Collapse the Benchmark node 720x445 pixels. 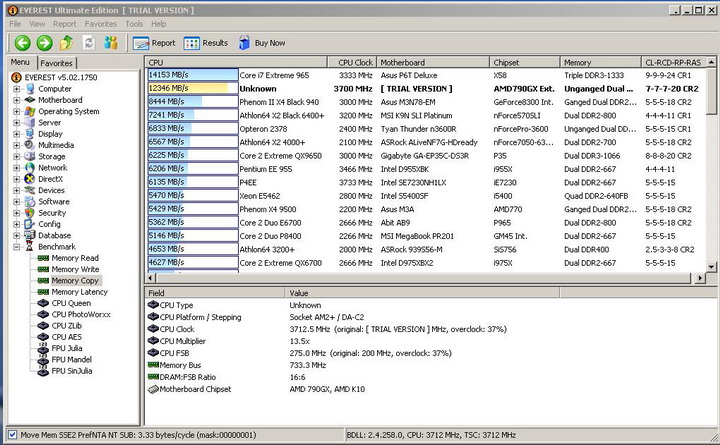pyautogui.click(x=17, y=247)
